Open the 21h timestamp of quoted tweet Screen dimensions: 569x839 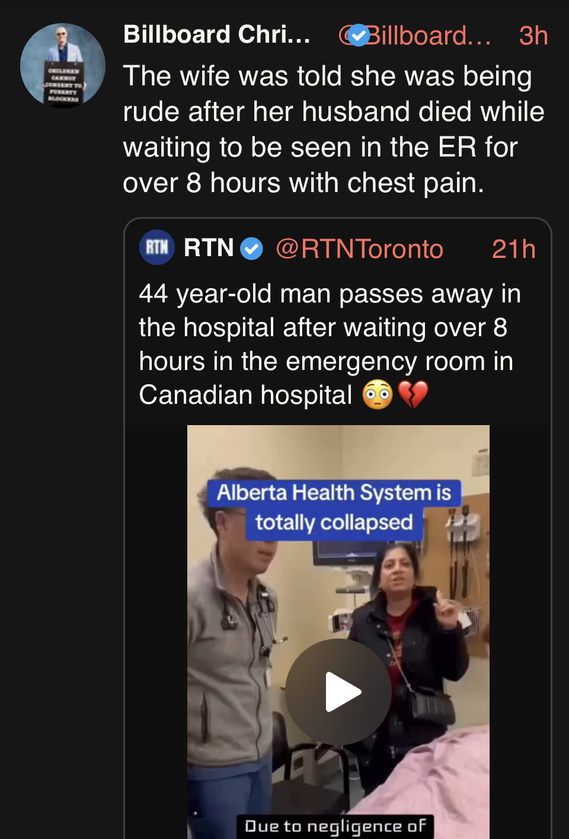[513, 249]
